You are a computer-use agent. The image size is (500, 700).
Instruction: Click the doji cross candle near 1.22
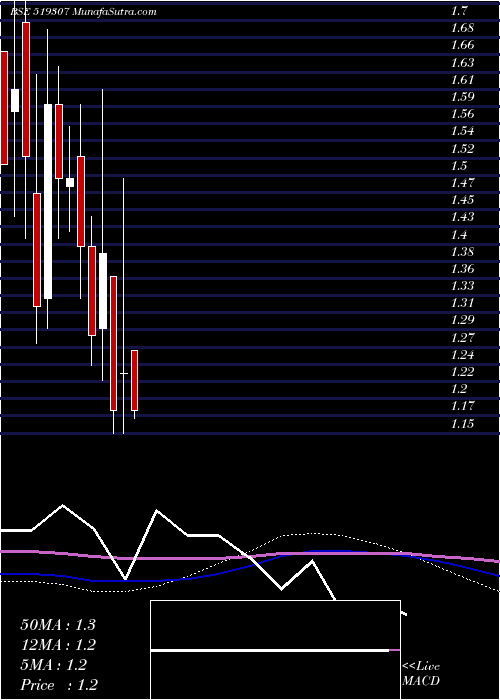(124, 373)
